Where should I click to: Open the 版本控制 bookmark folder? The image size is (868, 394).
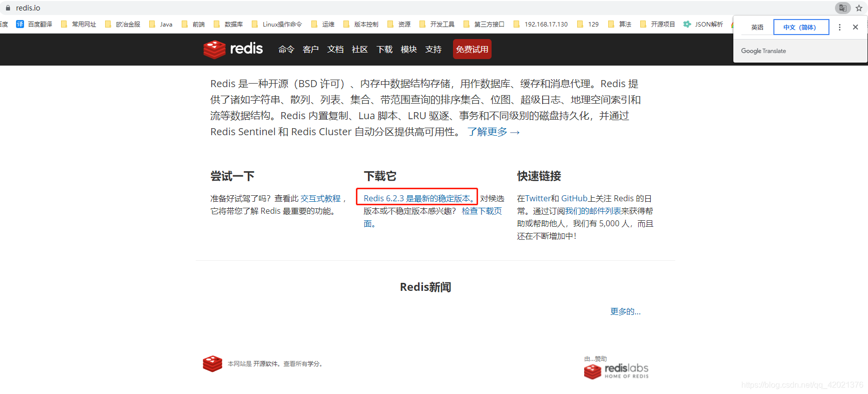pyautogui.click(x=361, y=24)
